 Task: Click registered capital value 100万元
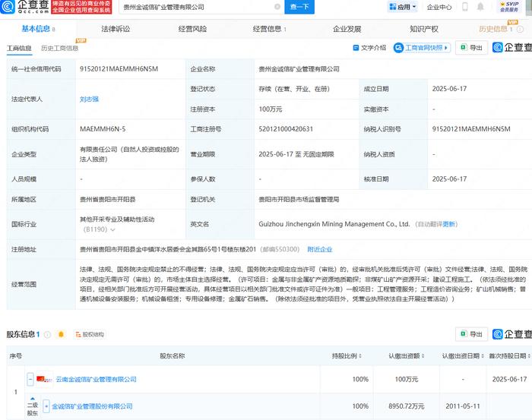271,109
